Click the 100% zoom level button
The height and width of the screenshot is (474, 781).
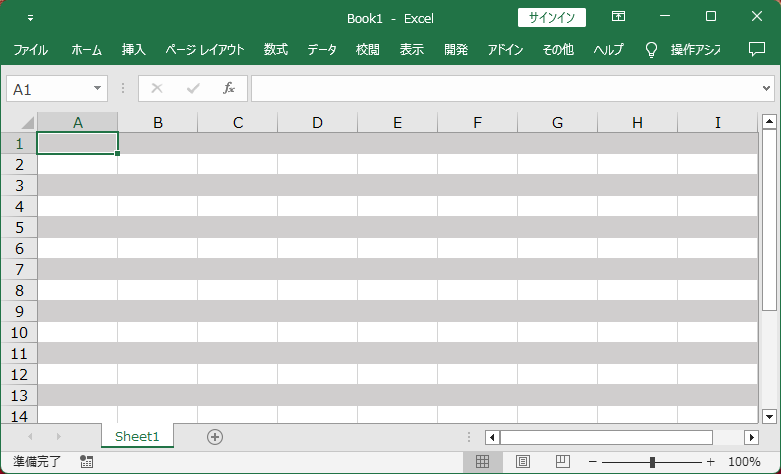tap(744, 462)
